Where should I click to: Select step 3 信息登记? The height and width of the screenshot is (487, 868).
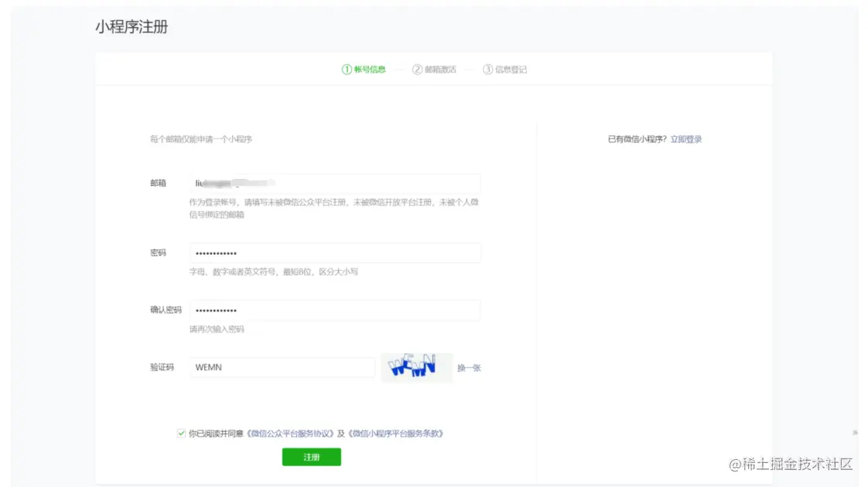click(505, 69)
